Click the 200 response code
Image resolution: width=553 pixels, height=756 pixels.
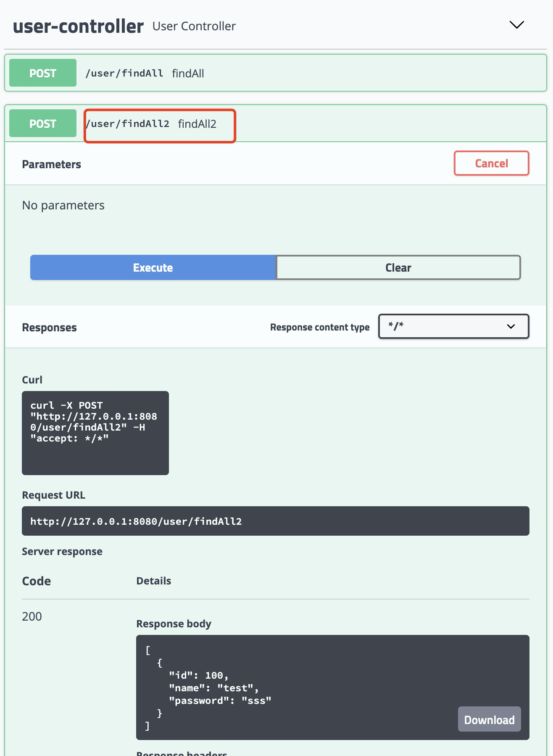pos(32,616)
